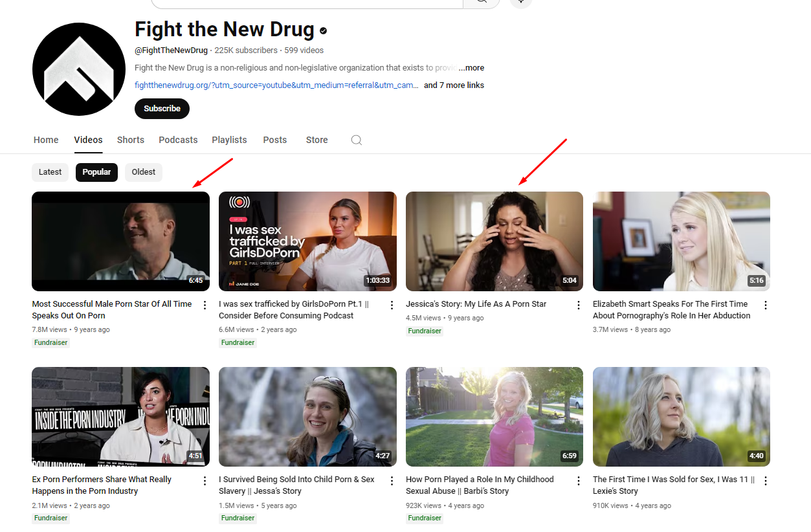
Task: Open title 'Jessica's Story: My Life As A Porn Star'
Action: coord(476,304)
